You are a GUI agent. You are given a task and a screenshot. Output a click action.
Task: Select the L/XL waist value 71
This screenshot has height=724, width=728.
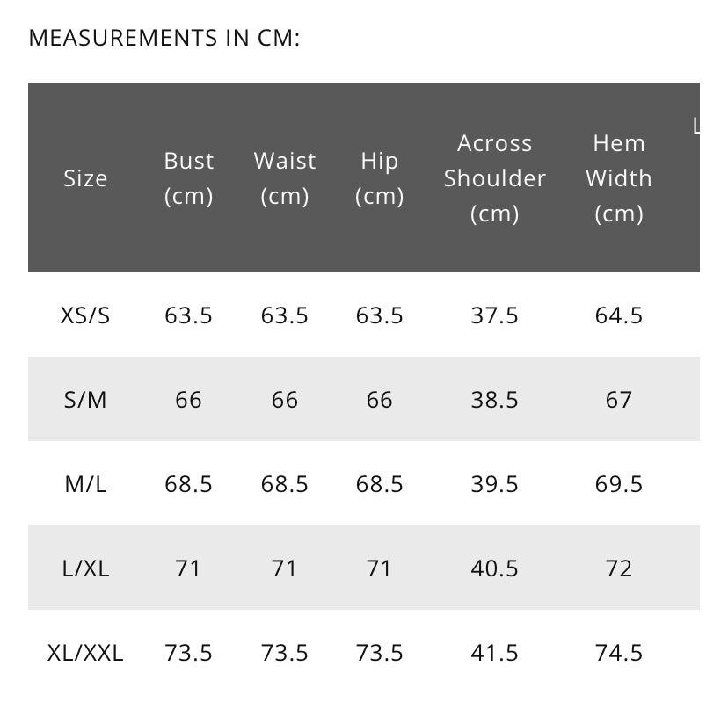tap(285, 568)
